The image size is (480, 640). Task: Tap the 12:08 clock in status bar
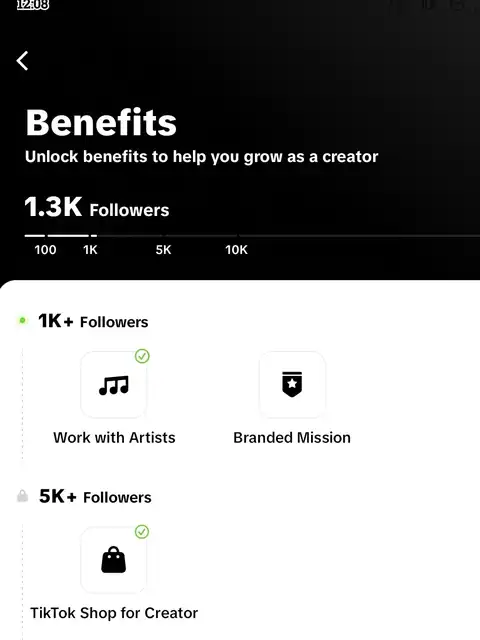[33, 5]
